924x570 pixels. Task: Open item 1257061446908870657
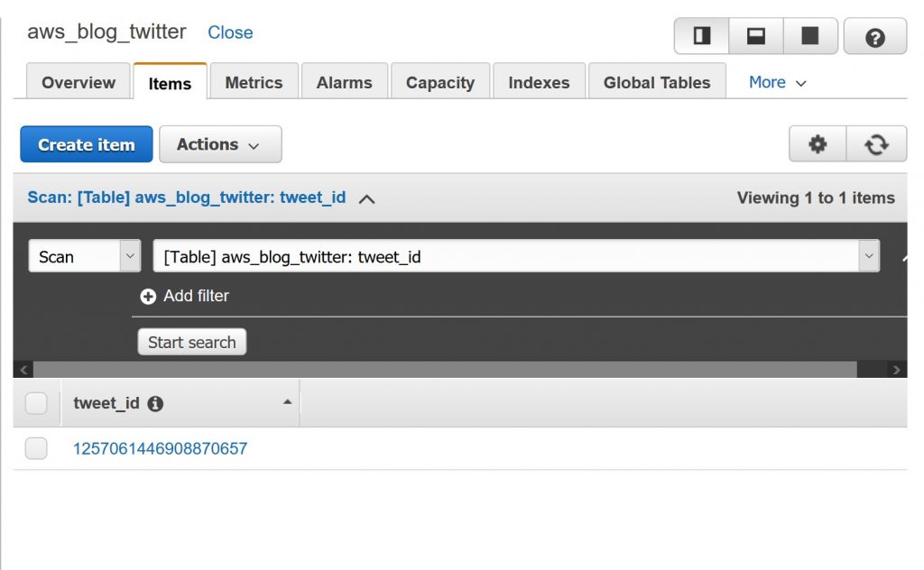click(161, 449)
